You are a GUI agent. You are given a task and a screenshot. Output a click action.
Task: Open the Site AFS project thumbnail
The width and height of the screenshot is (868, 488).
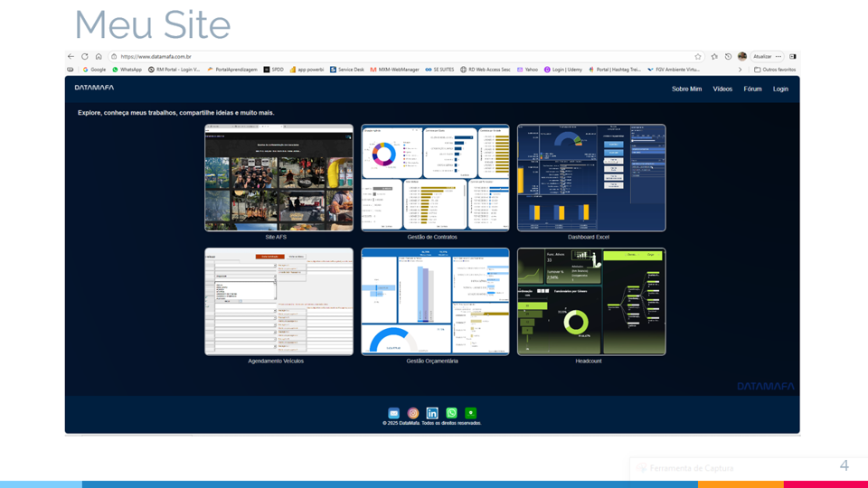pos(278,178)
